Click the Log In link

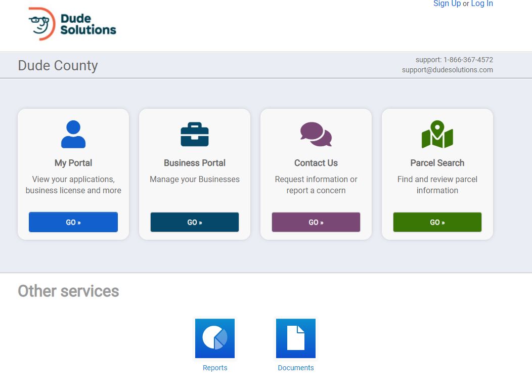click(481, 4)
